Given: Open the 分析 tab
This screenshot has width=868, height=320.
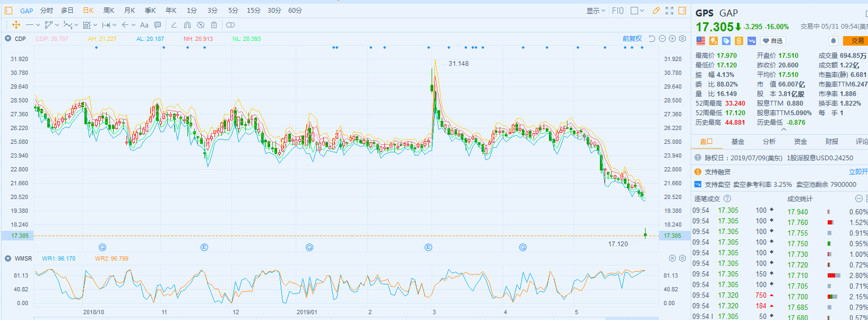Looking at the screenshot, I should 769,142.
